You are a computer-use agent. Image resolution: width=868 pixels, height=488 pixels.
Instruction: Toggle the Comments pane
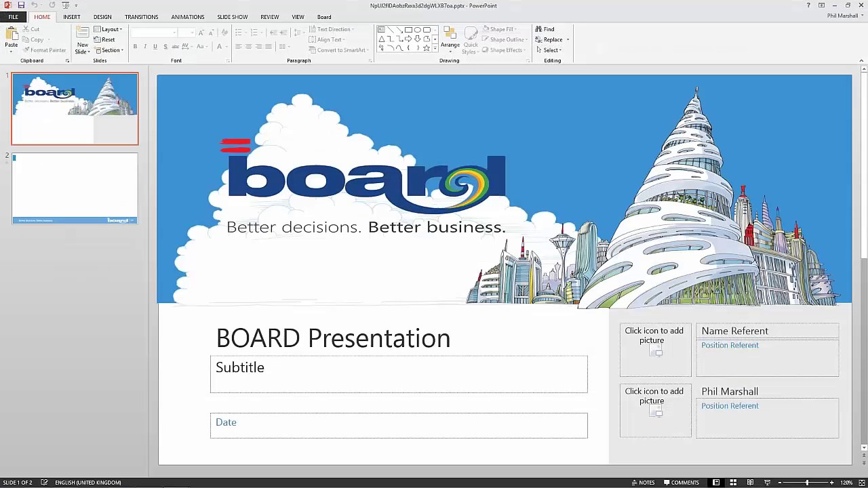click(x=682, y=483)
